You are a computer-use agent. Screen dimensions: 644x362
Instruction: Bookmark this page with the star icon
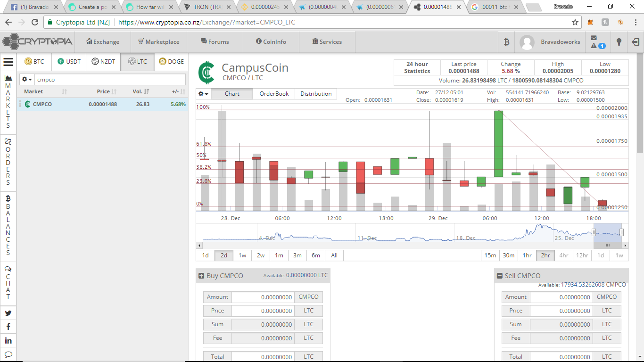(575, 22)
